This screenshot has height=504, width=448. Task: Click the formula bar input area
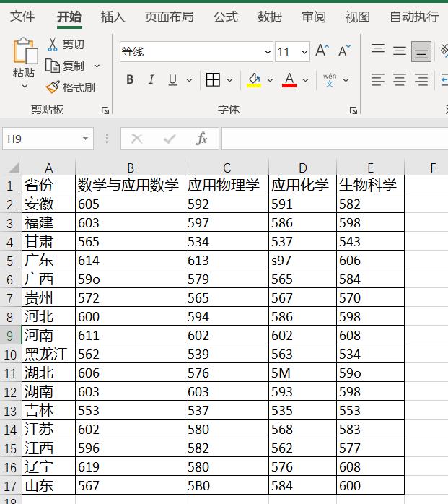[335, 139]
